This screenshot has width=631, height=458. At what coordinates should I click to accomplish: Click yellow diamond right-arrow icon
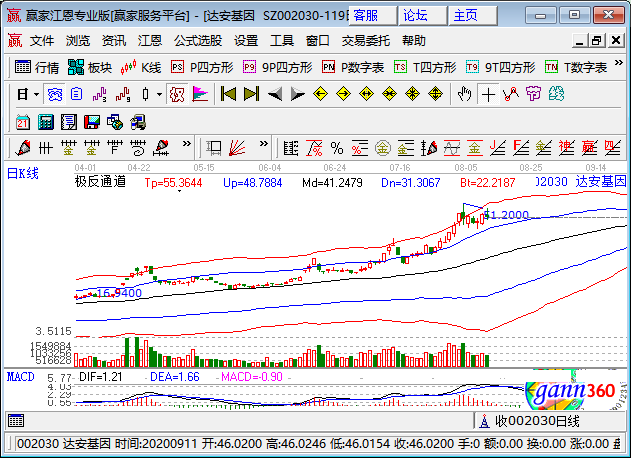pos(343,95)
